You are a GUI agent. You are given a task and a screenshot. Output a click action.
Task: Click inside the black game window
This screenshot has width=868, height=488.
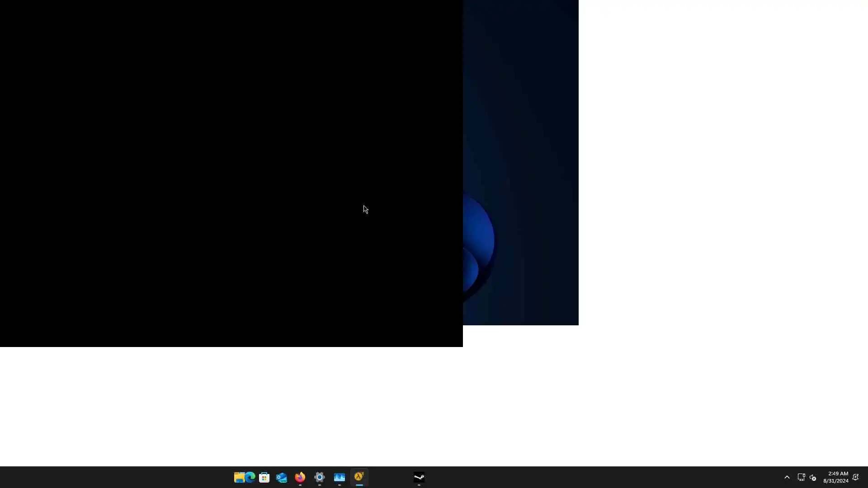point(226,172)
